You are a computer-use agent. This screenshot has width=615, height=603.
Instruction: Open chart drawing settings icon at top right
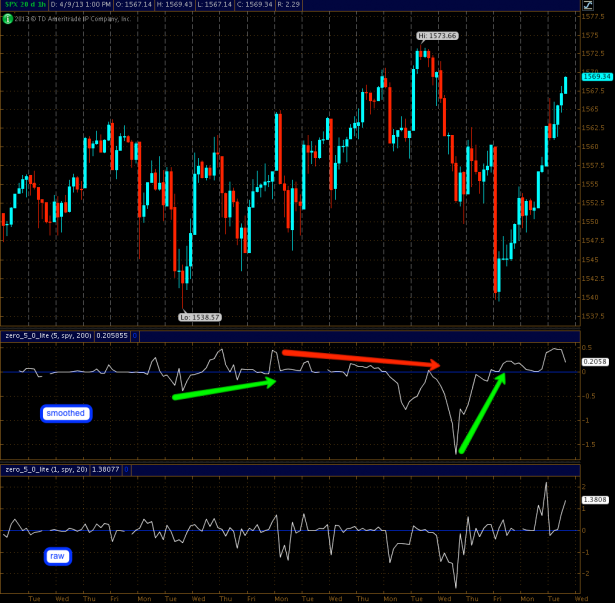(x=587, y=5)
